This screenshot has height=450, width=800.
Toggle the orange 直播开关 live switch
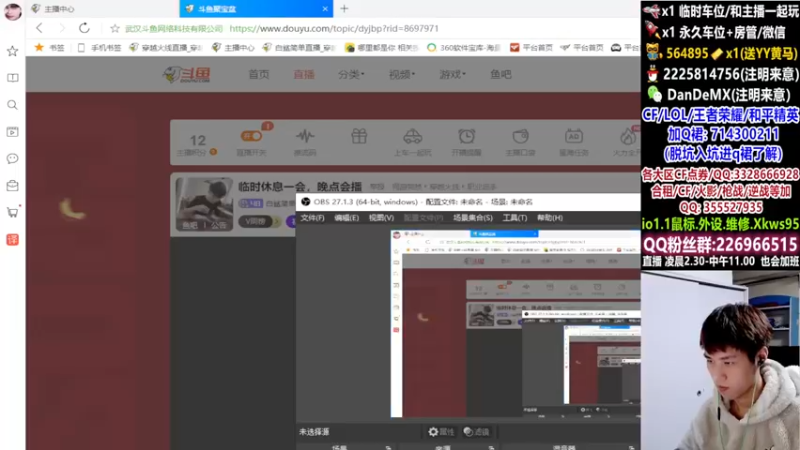[x=251, y=136]
